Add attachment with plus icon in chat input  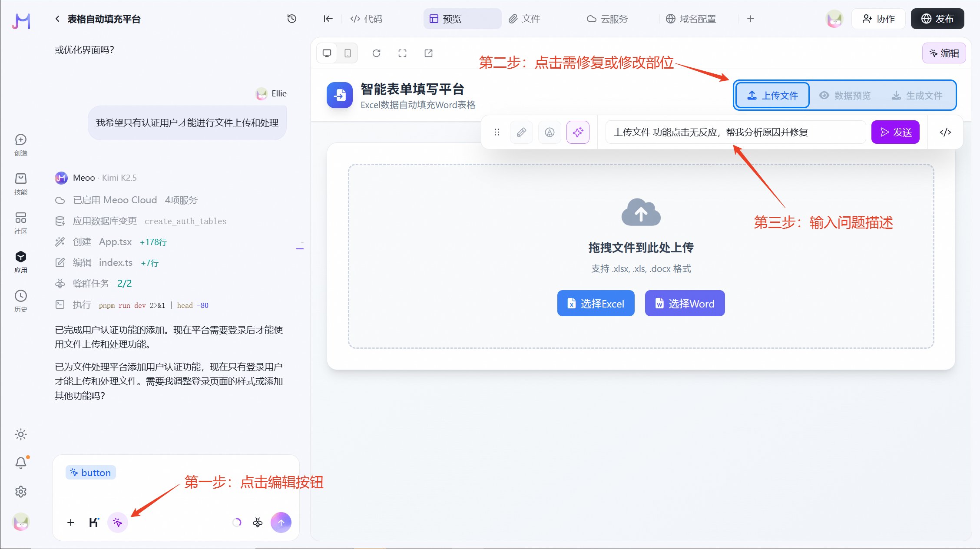coord(71,523)
